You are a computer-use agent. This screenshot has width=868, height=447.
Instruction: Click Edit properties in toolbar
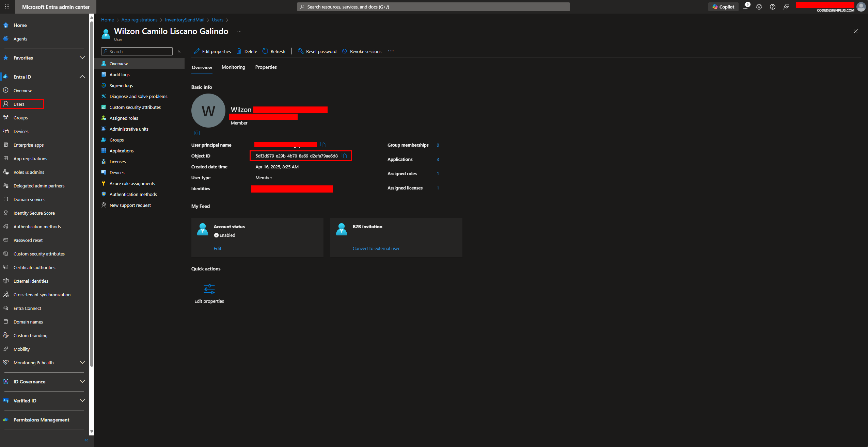(x=212, y=51)
